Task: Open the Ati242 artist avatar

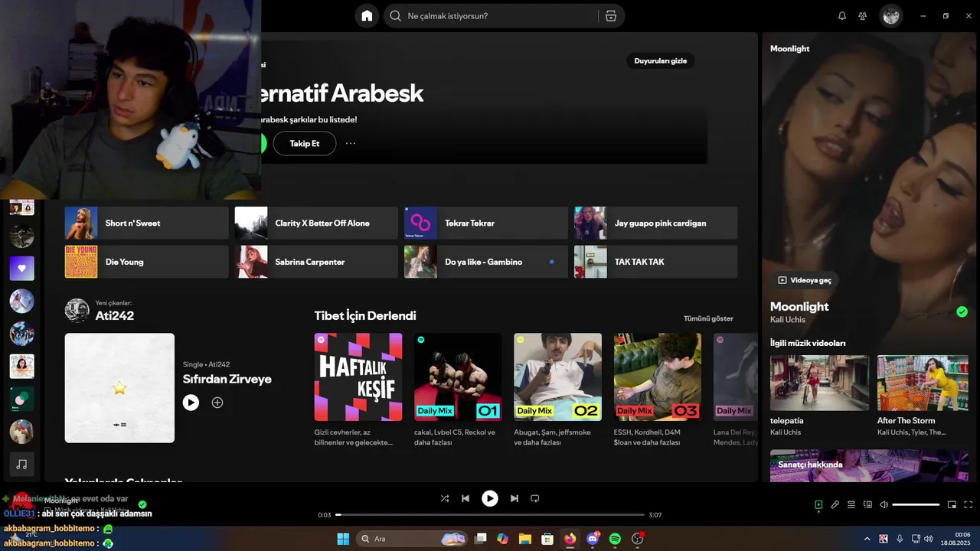Action: (x=77, y=310)
